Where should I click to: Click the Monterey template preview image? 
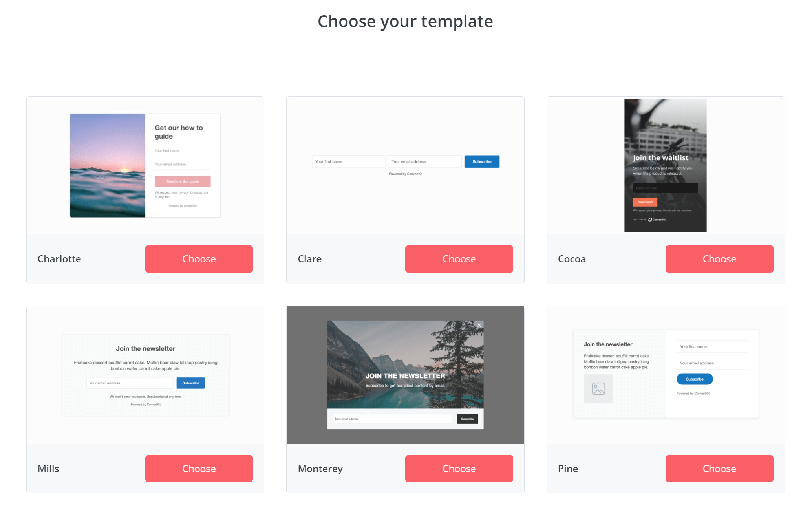click(x=405, y=375)
